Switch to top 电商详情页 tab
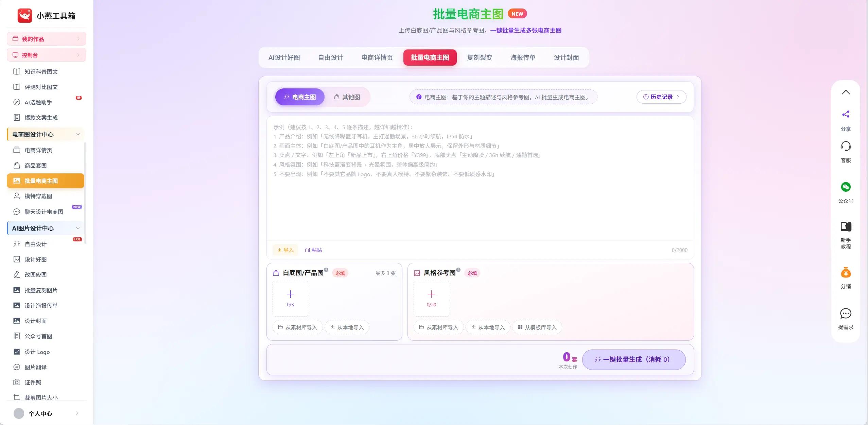This screenshot has width=868, height=425. click(377, 57)
